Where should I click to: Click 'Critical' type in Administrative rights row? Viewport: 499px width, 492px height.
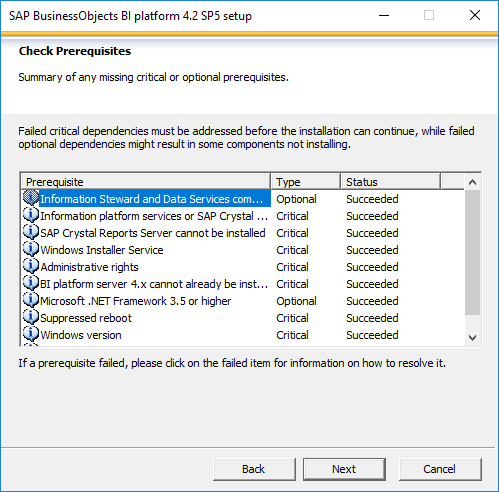pyautogui.click(x=292, y=267)
